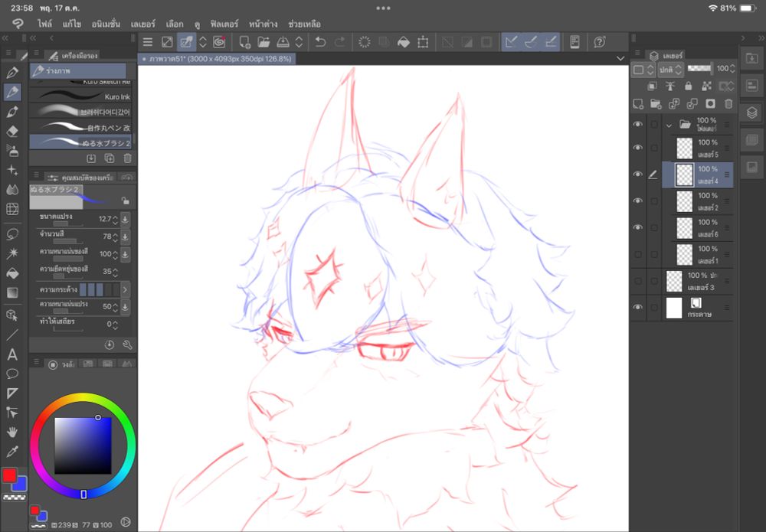Select the Gradient tool

(x=12, y=292)
